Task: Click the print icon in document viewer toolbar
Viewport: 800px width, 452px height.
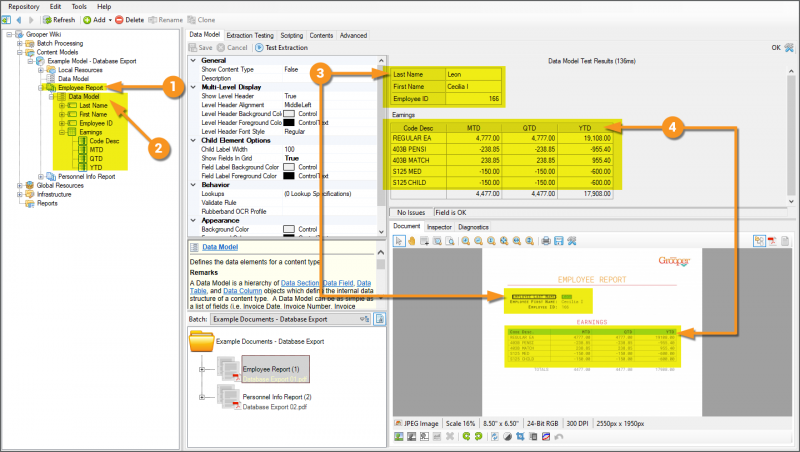Action: coord(546,241)
